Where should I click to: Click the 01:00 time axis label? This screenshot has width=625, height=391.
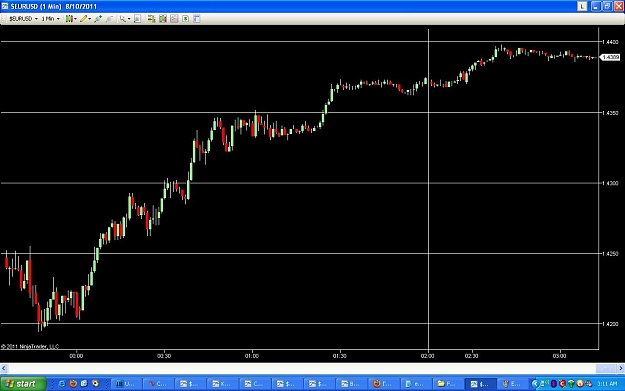pyautogui.click(x=252, y=356)
